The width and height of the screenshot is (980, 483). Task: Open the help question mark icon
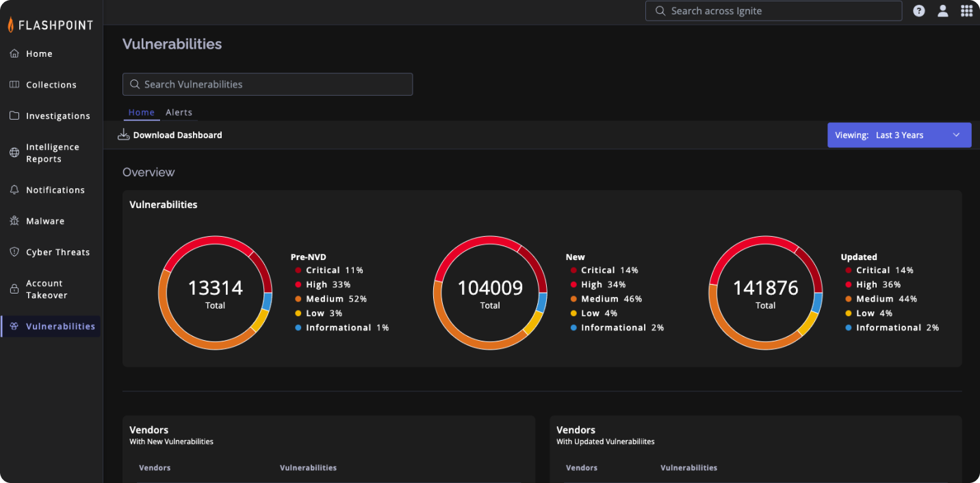point(919,11)
